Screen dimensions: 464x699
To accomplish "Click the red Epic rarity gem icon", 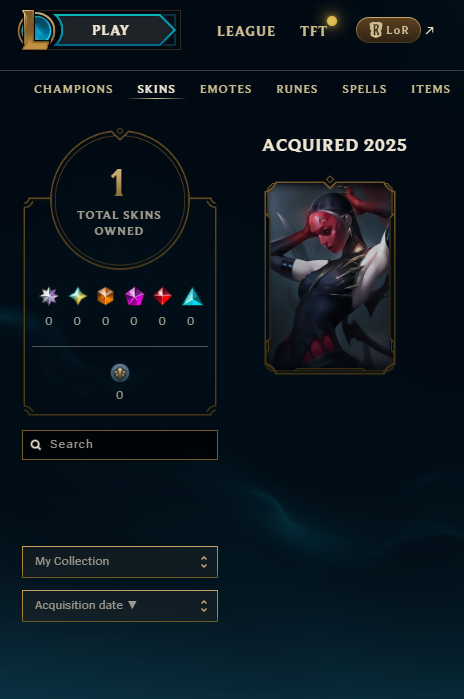I will click(162, 296).
